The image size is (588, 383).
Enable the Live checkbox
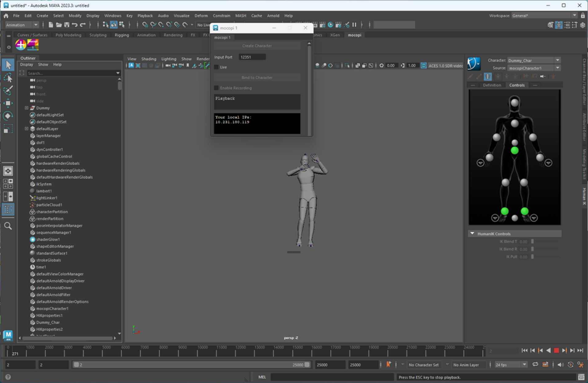[216, 67]
